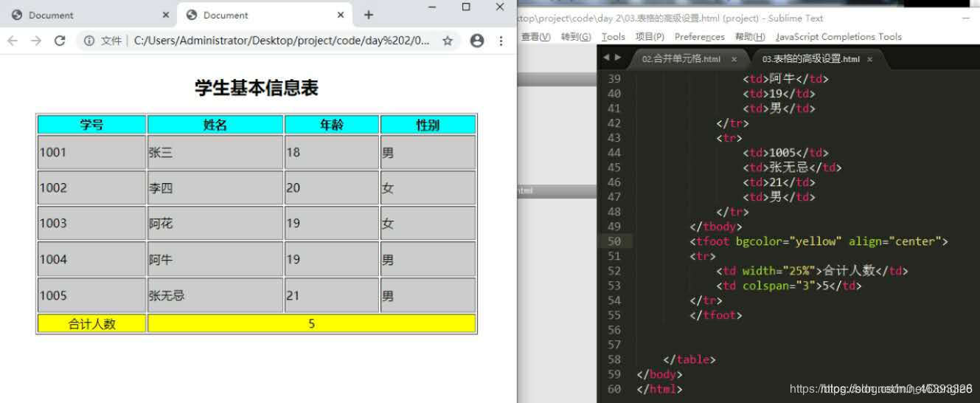This screenshot has height=403, width=980.
Task: Click line number 50 in Sublime gutter
Action: (x=614, y=241)
